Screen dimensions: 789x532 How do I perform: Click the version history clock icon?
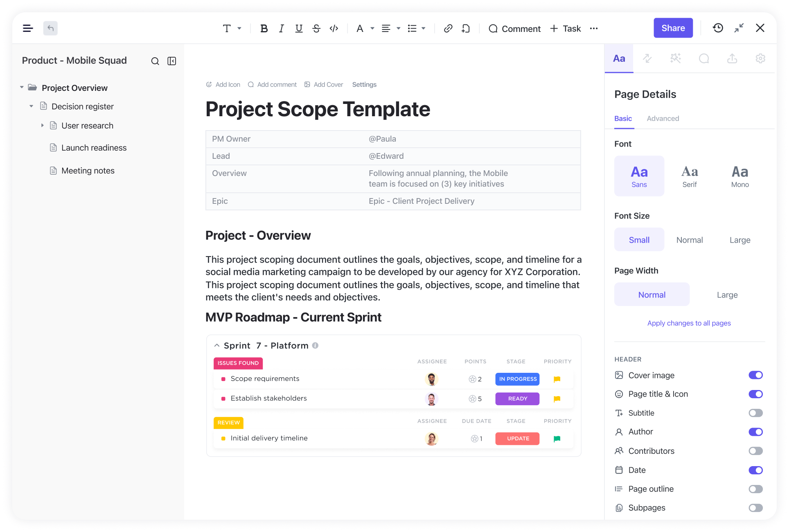click(x=718, y=28)
